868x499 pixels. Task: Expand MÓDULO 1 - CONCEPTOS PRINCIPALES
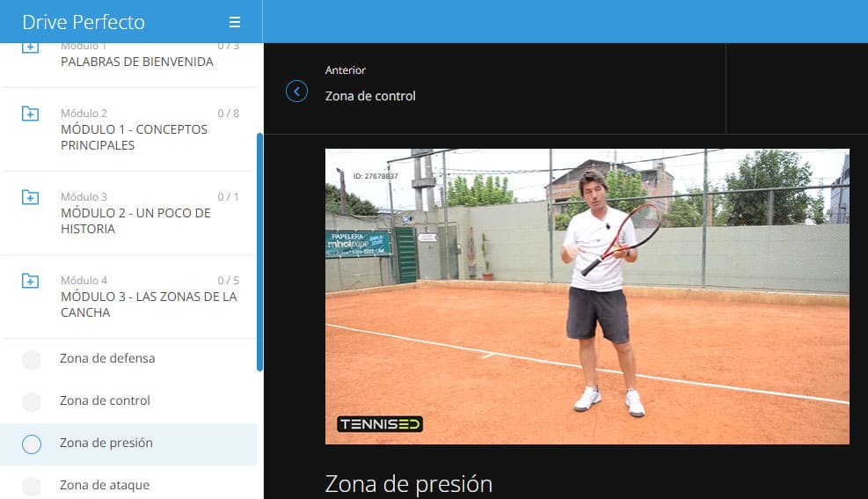(x=134, y=137)
